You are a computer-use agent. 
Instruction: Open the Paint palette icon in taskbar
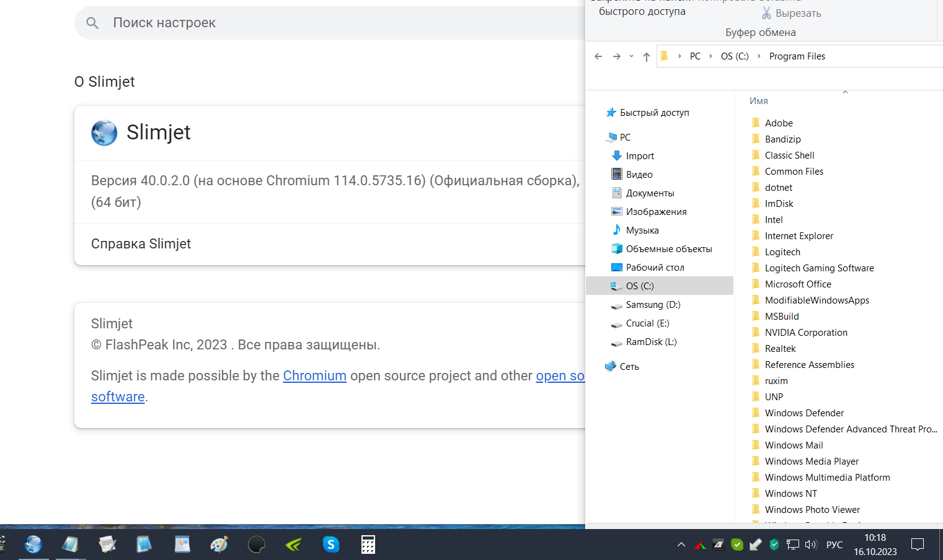coord(219,545)
